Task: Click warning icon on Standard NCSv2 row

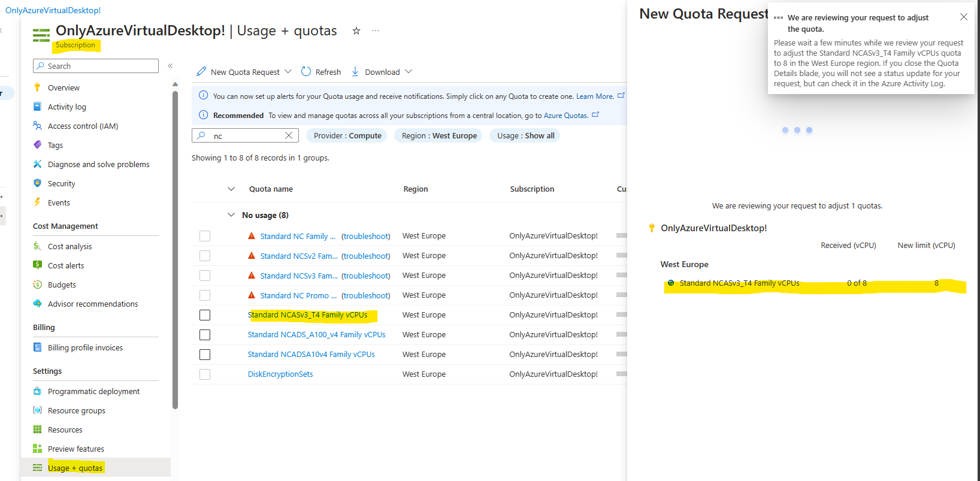Action: click(252, 256)
